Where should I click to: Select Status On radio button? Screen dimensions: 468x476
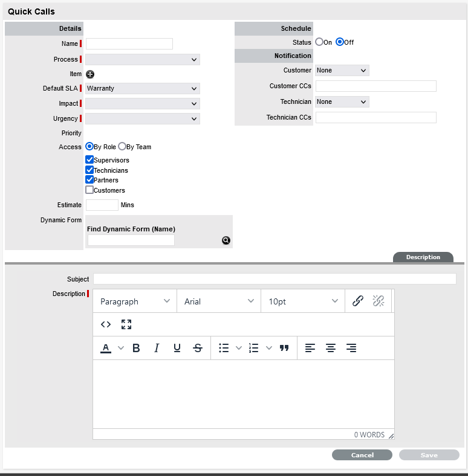click(x=319, y=42)
